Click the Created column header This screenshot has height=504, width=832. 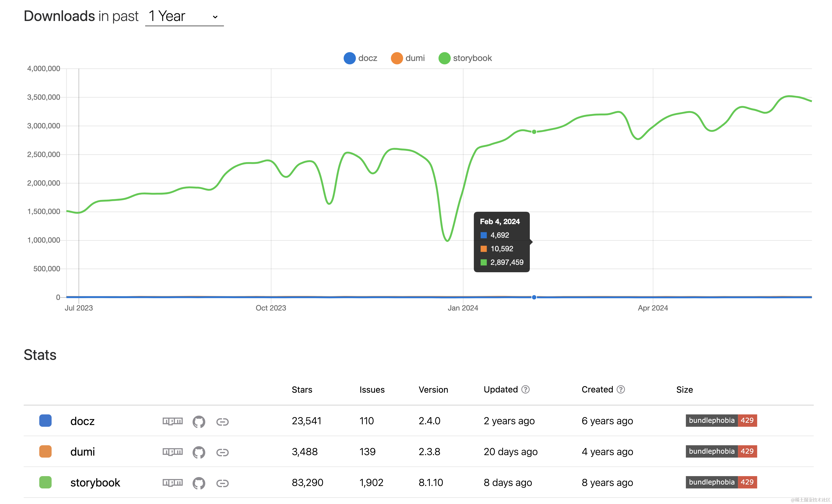[x=597, y=390]
